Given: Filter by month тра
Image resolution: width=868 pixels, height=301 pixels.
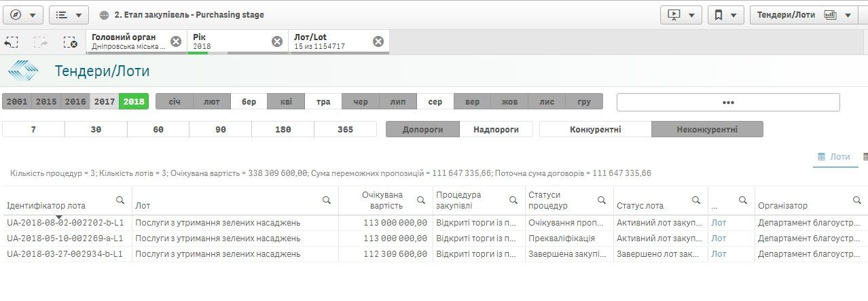Looking at the screenshot, I should coord(323,101).
